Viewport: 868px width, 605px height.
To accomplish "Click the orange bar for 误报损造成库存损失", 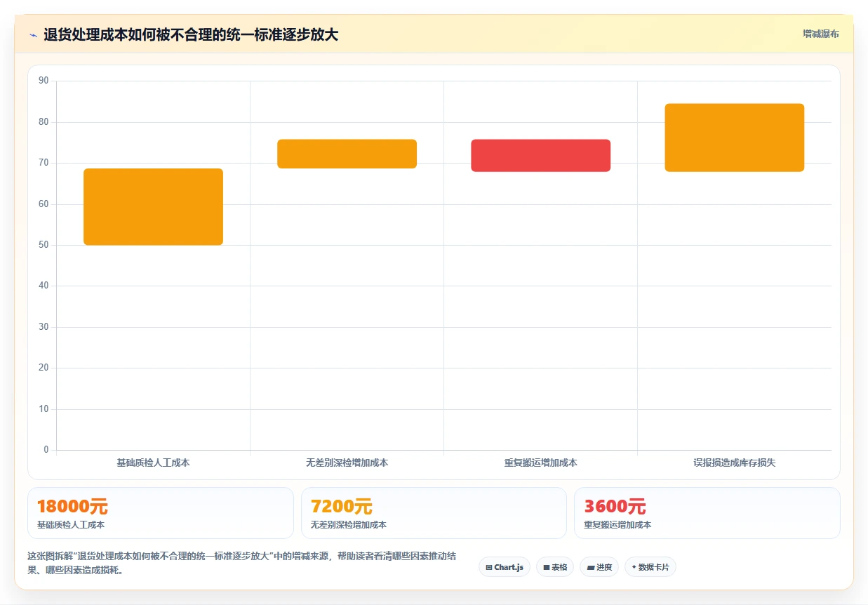I will click(734, 138).
